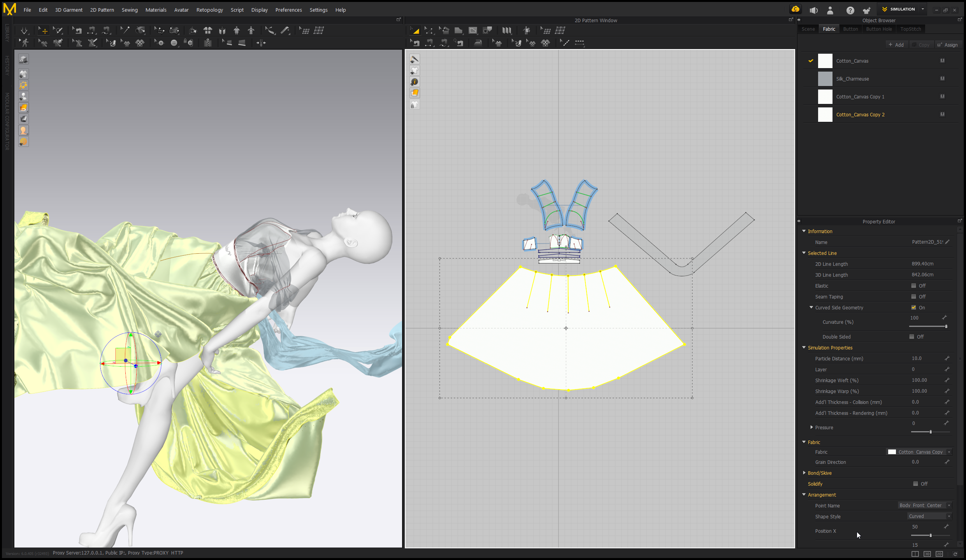The width and height of the screenshot is (966, 560).
Task: Expand the Pressure property
Action: coord(811,427)
